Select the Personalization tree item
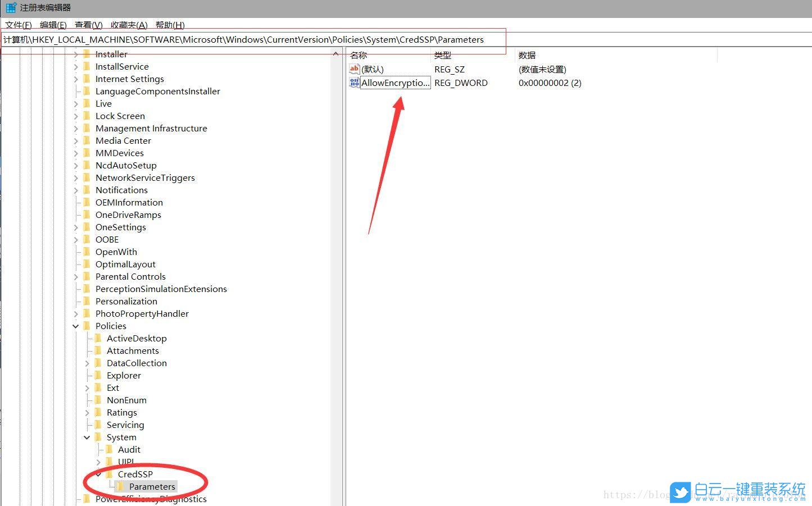Viewport: 812px width, 506px height. [126, 301]
